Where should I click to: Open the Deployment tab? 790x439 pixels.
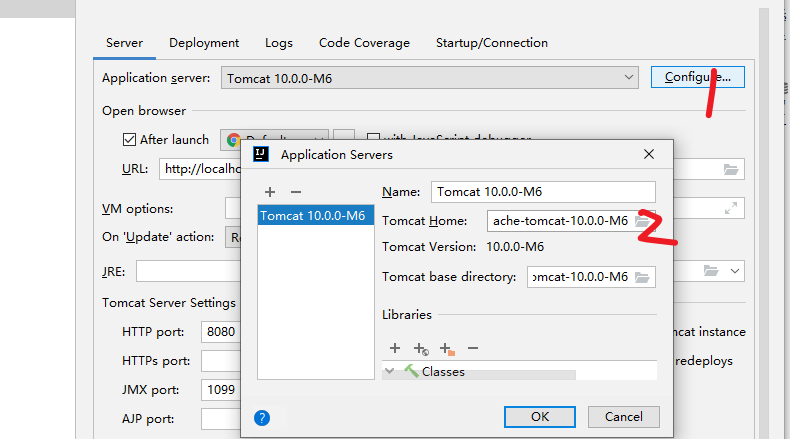click(204, 43)
